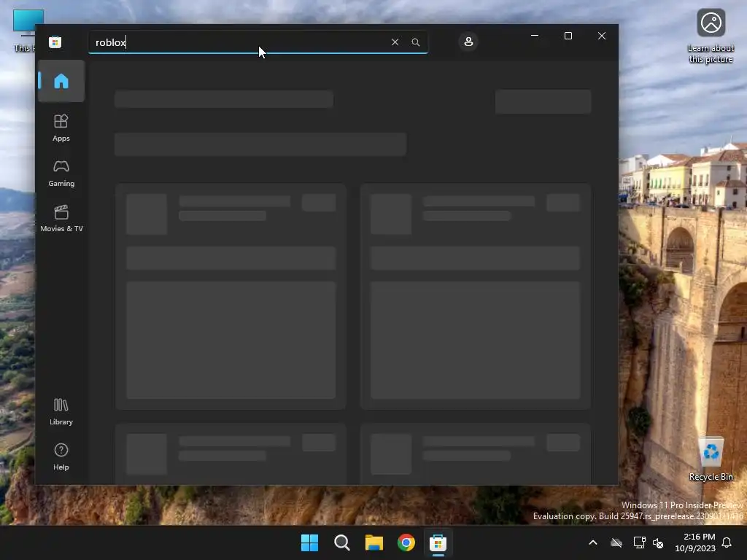Viewport: 747px width, 560px height.
Task: Minimize the Microsoft Store window
Action: [535, 36]
